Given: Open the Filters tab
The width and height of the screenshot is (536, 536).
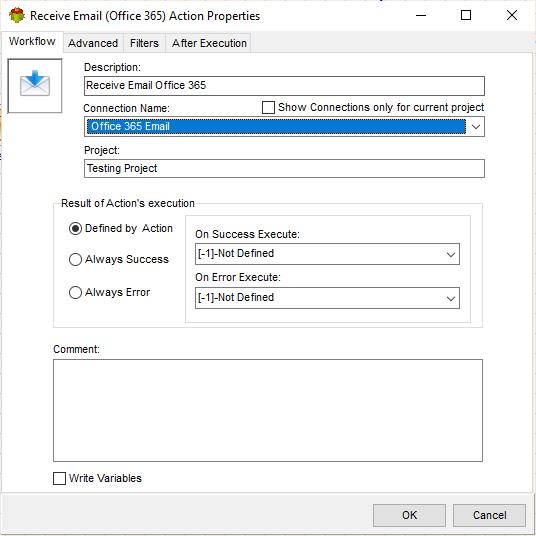Looking at the screenshot, I should 144,43.
